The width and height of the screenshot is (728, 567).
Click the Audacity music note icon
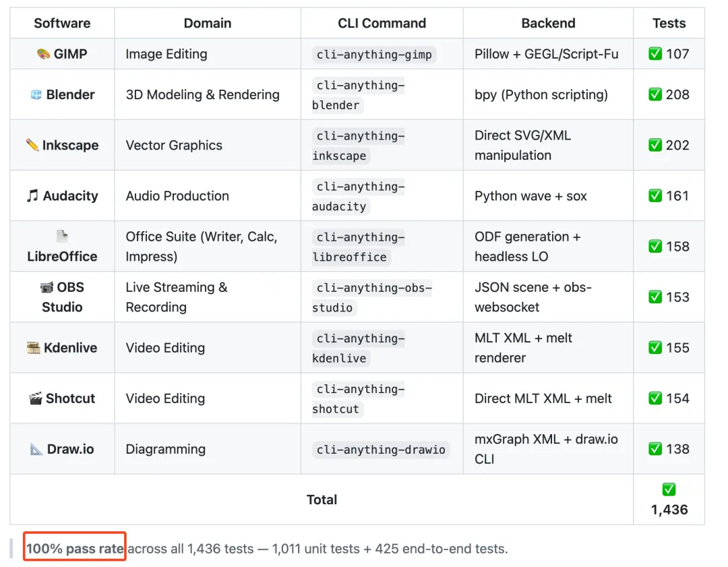(32, 196)
